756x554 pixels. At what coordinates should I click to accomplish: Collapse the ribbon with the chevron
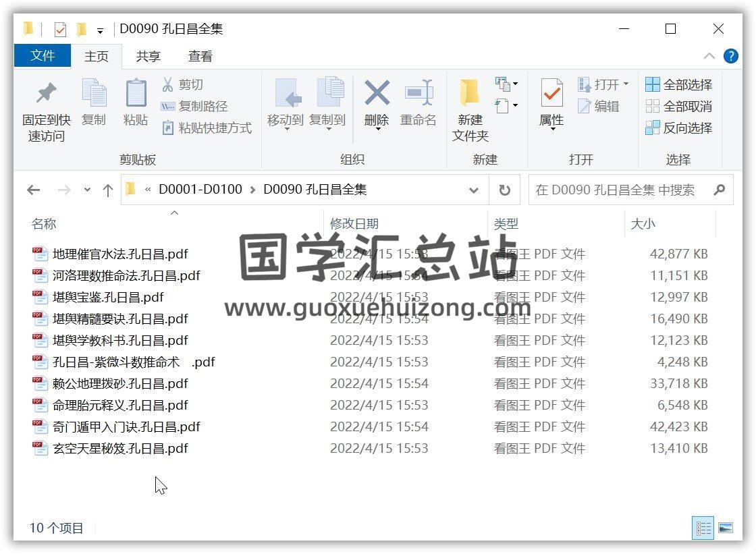pos(709,57)
